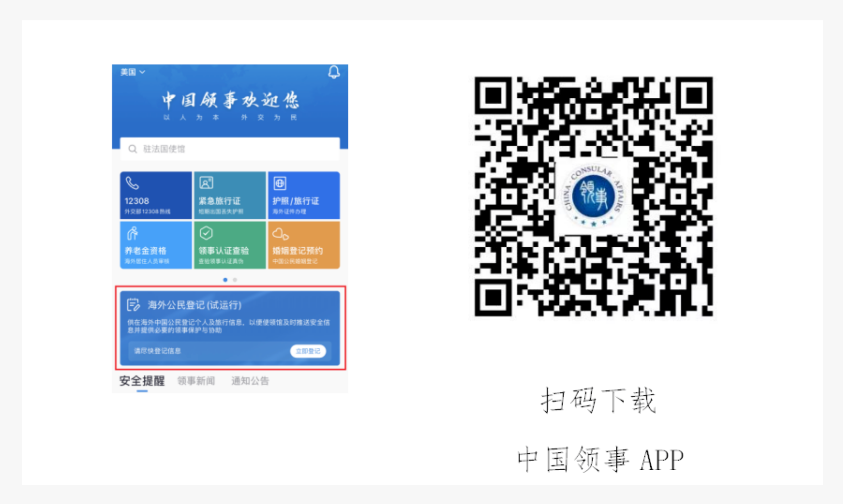Viewport: 843px width, 504px height.
Task: Switch to the second carousel page dot
Action: pos(234,280)
